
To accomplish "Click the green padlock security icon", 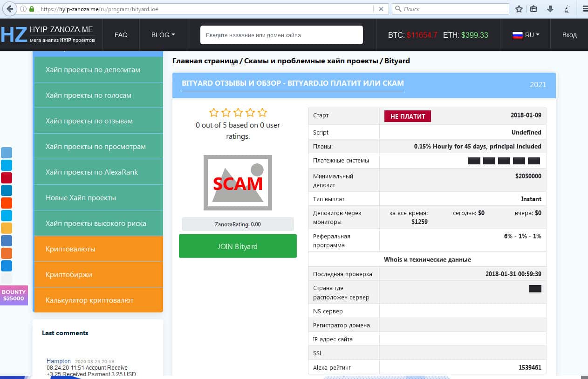I will (x=32, y=9).
